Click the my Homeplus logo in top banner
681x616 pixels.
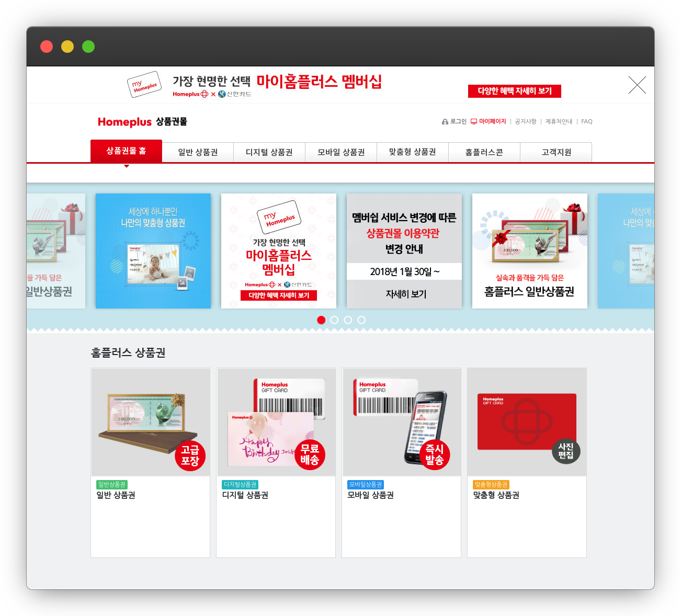click(x=144, y=85)
